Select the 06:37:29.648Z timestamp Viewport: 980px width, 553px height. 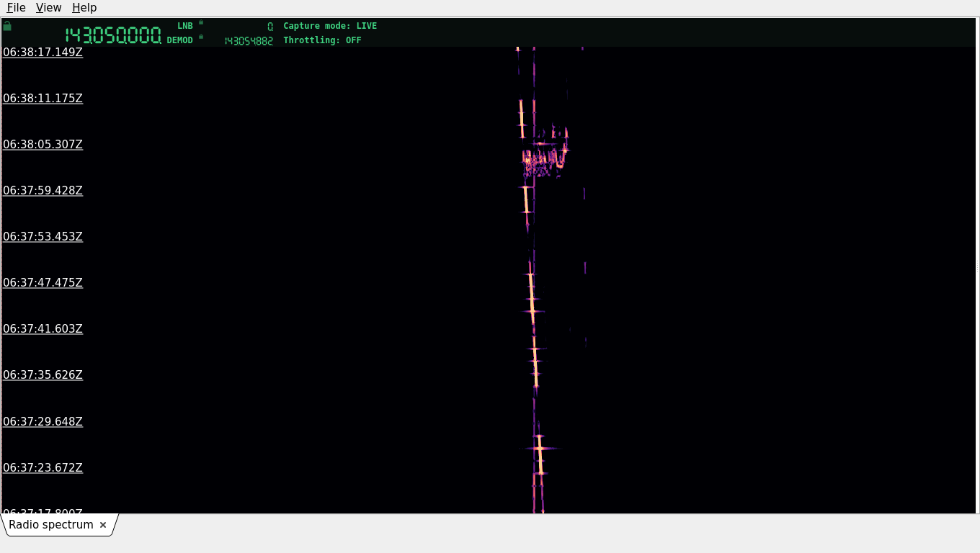pyautogui.click(x=43, y=422)
